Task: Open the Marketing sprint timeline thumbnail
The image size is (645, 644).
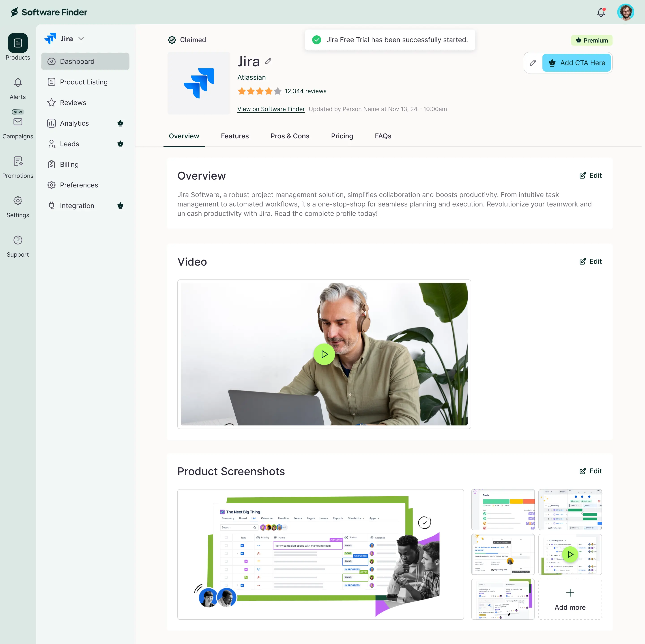Action: pos(570,509)
